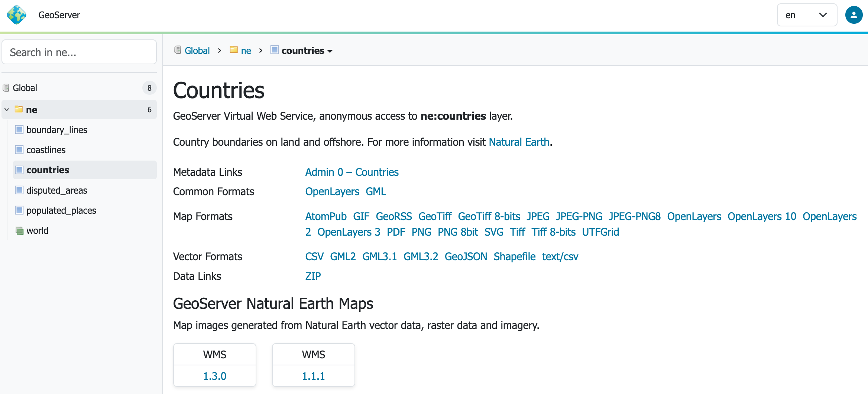Download the ZIP data link
Screen dimensions: 868x394
coord(313,276)
